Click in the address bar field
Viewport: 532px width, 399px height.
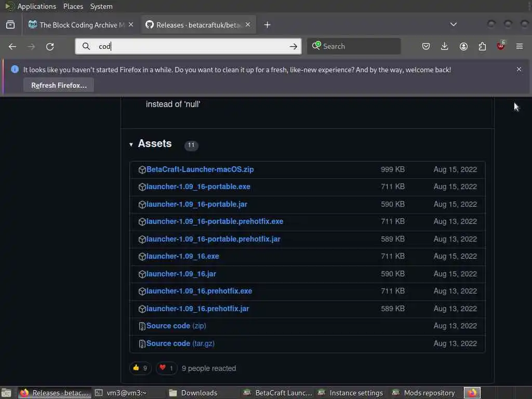click(x=188, y=46)
